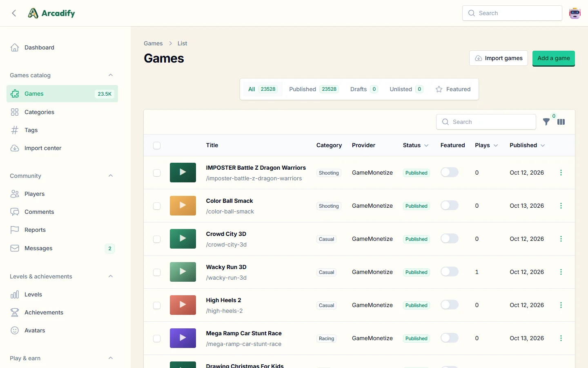Open row actions for Wacky Run 3D

pyautogui.click(x=561, y=272)
